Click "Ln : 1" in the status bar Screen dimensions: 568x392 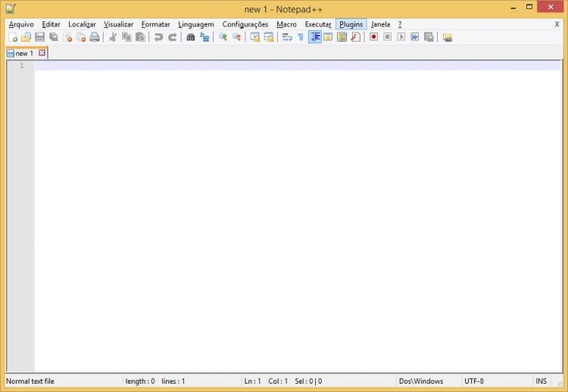[x=252, y=381]
